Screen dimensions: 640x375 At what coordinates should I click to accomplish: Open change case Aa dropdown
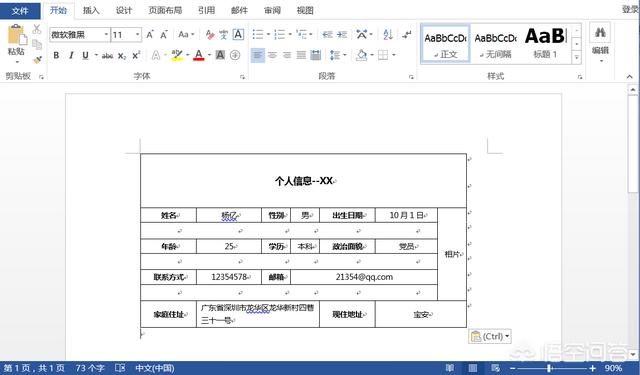coord(186,35)
